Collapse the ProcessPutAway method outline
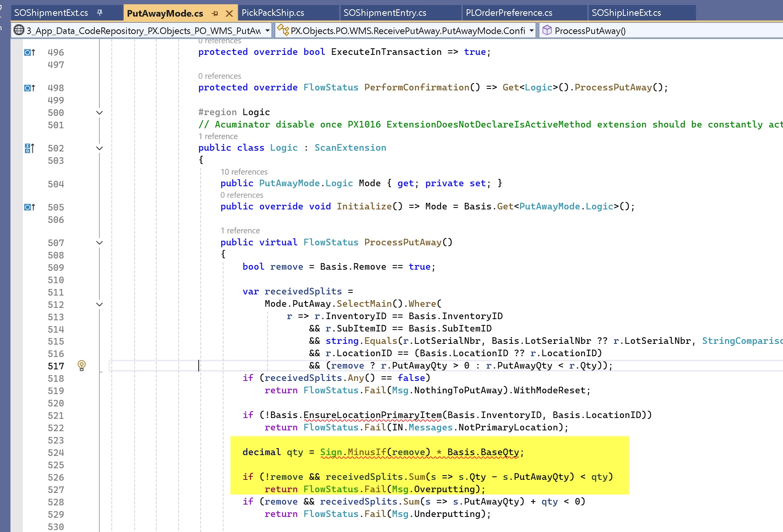This screenshot has width=783, height=532. point(99,243)
